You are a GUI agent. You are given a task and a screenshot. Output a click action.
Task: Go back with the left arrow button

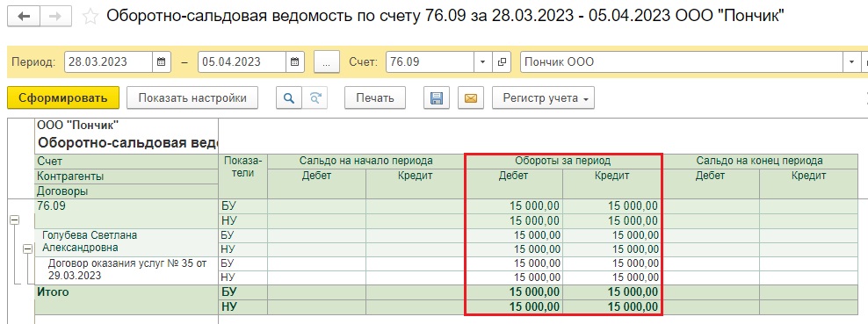(25, 16)
